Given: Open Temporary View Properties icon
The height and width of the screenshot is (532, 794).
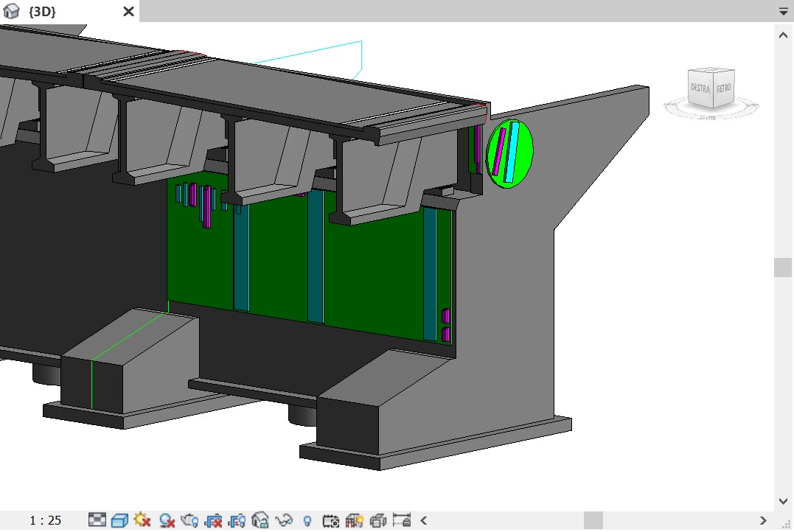Looking at the screenshot, I should 331,520.
